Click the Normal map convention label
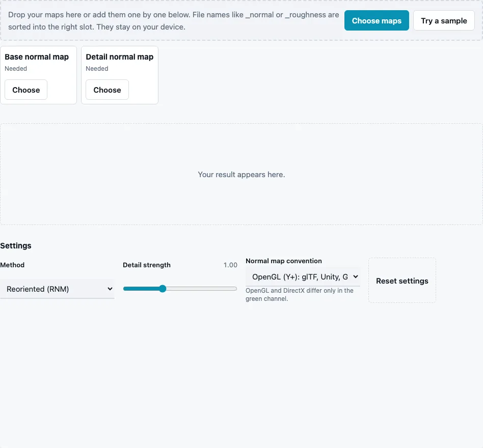Image resolution: width=483 pixels, height=448 pixels. click(x=284, y=261)
